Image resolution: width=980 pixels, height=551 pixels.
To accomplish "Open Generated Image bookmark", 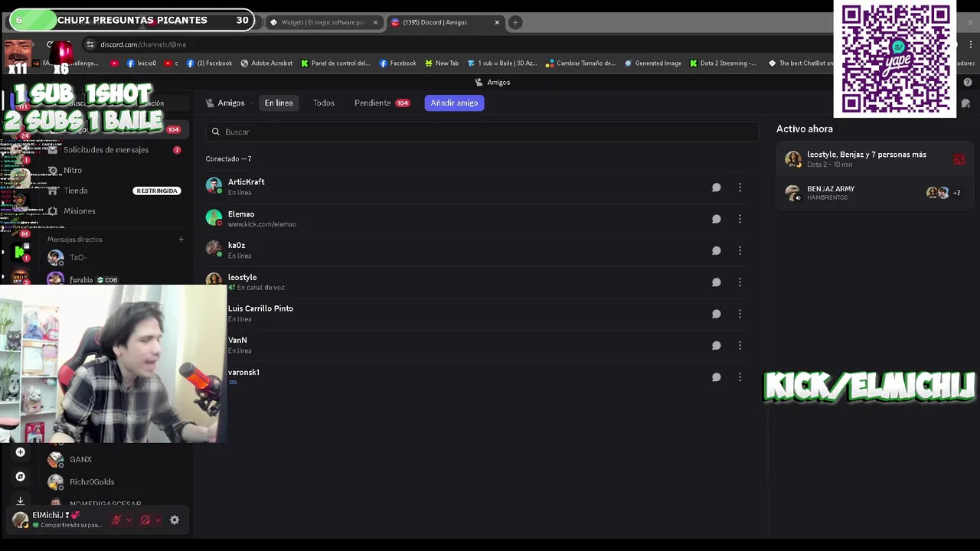I will tap(652, 64).
